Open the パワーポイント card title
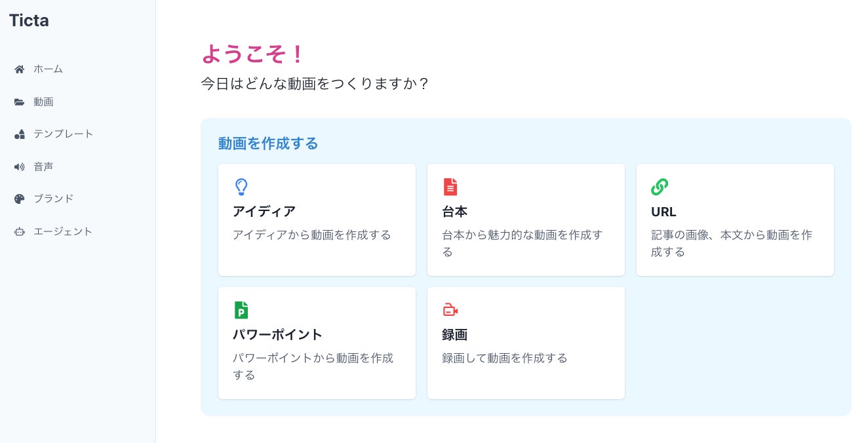The image size is (868, 443). [278, 335]
